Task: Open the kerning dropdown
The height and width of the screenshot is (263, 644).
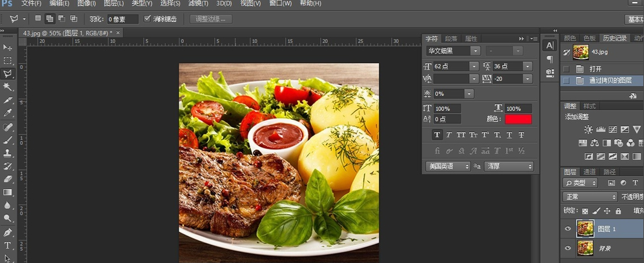Action: (x=474, y=79)
